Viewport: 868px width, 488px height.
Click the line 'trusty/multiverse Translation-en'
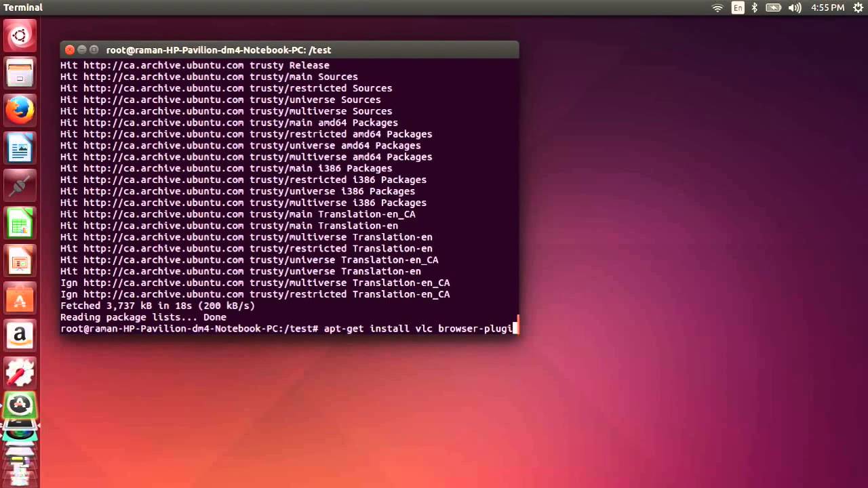[246, 237]
